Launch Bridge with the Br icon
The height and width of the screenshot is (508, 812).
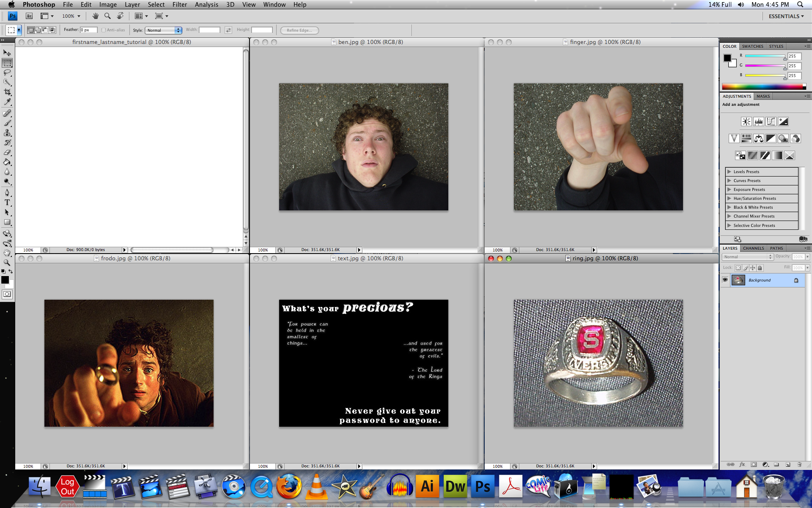click(29, 16)
